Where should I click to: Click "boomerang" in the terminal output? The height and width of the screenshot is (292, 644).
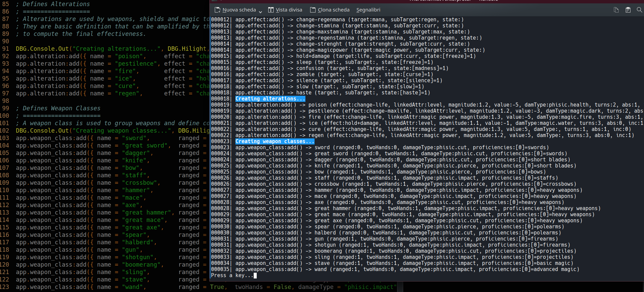(328, 251)
